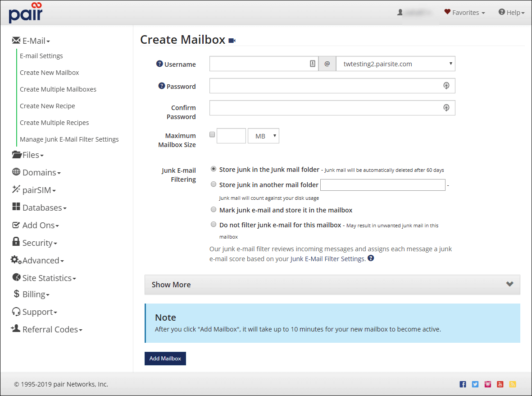Viewport: 532px width, 396px height.
Task: Click the video camera icon beside Create Mailbox
Action: 232,41
